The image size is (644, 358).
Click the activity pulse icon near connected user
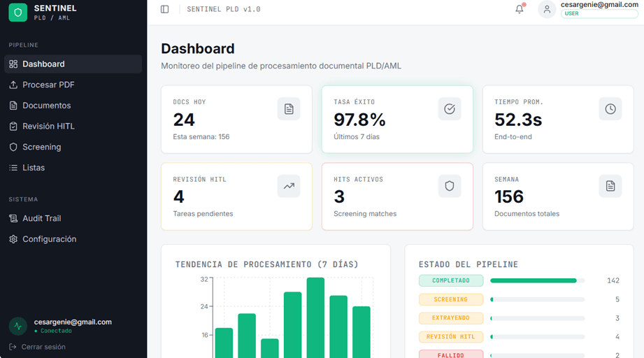[x=17, y=326]
